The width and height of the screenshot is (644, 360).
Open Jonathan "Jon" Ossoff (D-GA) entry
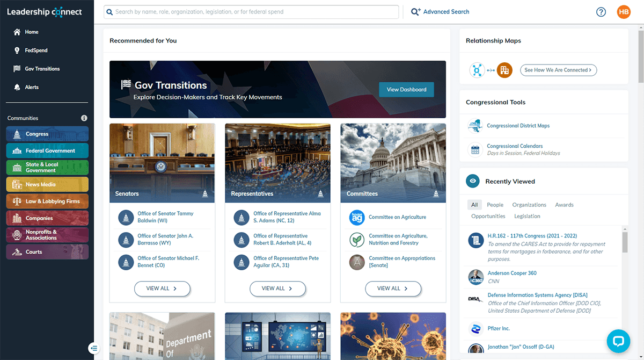click(521, 348)
